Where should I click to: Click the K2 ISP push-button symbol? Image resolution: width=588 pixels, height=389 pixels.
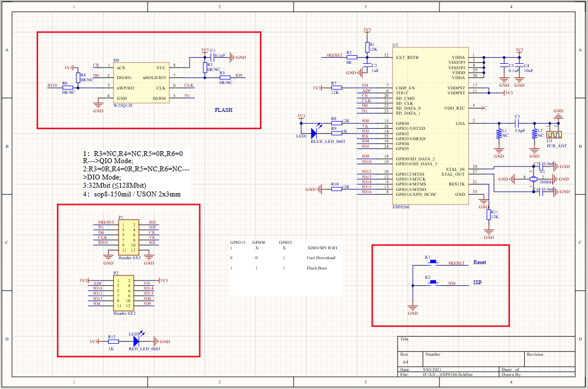[x=433, y=282]
